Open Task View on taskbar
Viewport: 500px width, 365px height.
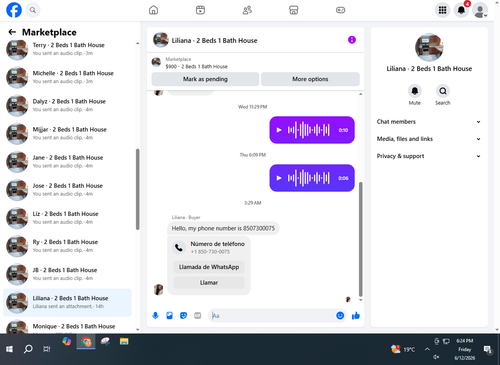pos(47,349)
